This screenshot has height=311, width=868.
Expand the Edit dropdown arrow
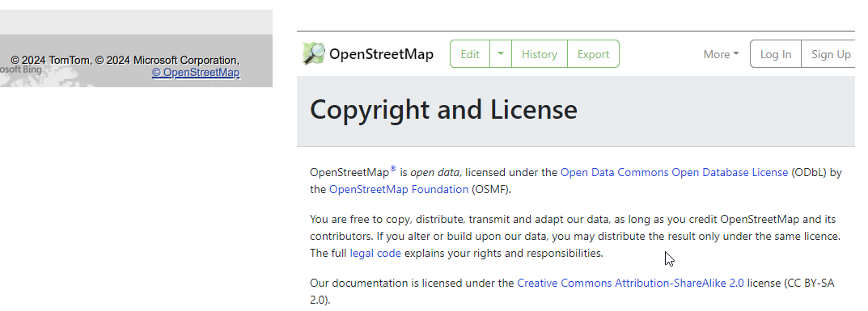coord(501,54)
